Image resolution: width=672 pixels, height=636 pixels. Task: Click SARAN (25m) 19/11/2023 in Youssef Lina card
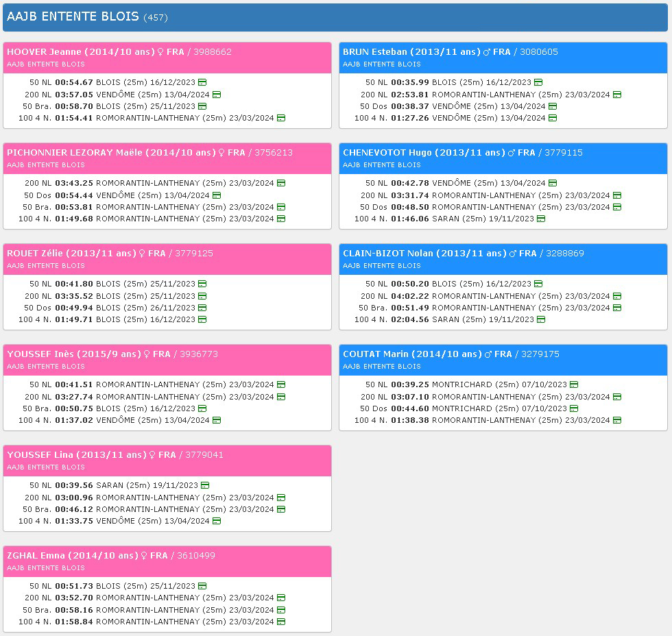pyautogui.click(x=147, y=485)
